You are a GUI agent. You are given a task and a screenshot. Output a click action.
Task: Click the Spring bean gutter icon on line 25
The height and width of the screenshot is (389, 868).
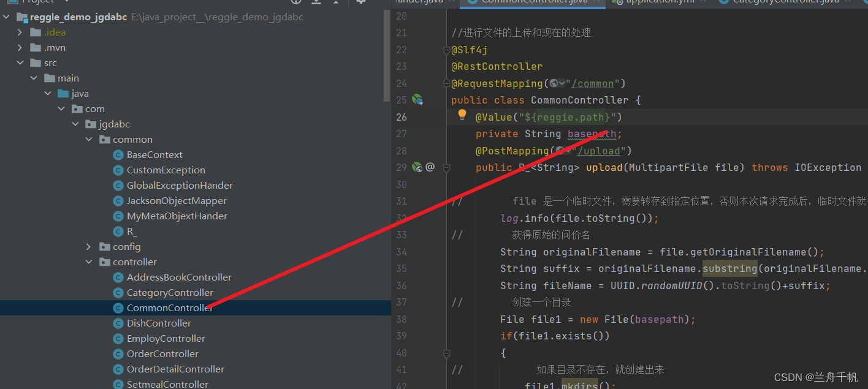[417, 100]
